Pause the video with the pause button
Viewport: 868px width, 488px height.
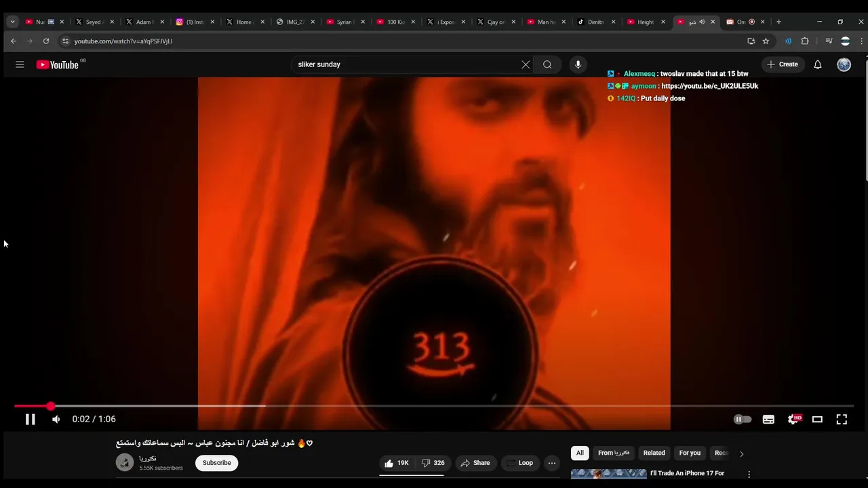30,419
